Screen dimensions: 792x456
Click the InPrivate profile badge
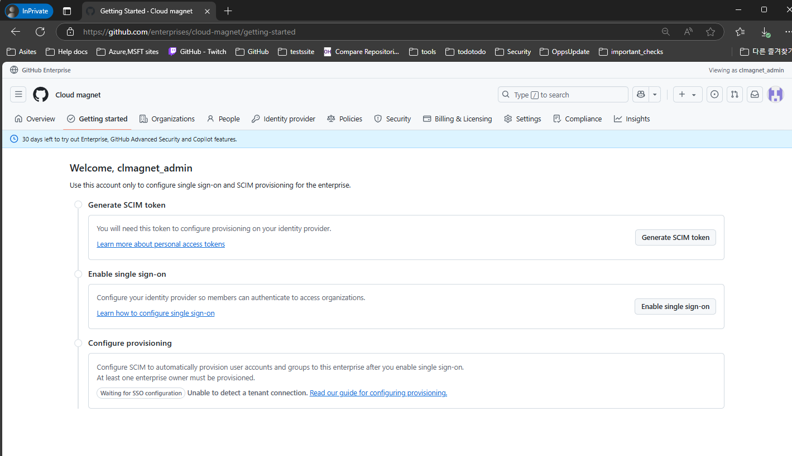pos(29,11)
